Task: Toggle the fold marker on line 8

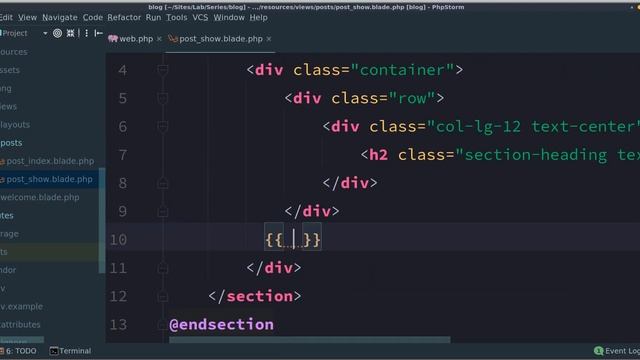Action: [x=163, y=183]
